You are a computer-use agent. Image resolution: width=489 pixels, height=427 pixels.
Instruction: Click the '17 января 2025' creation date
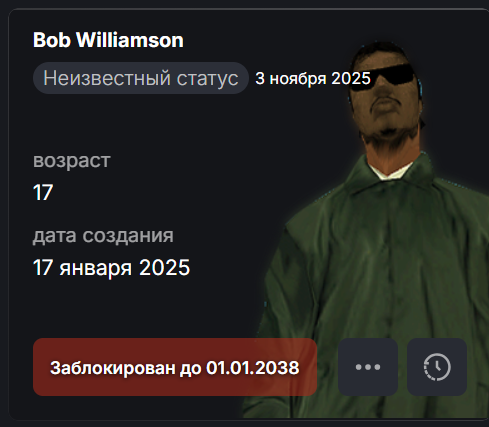click(111, 268)
